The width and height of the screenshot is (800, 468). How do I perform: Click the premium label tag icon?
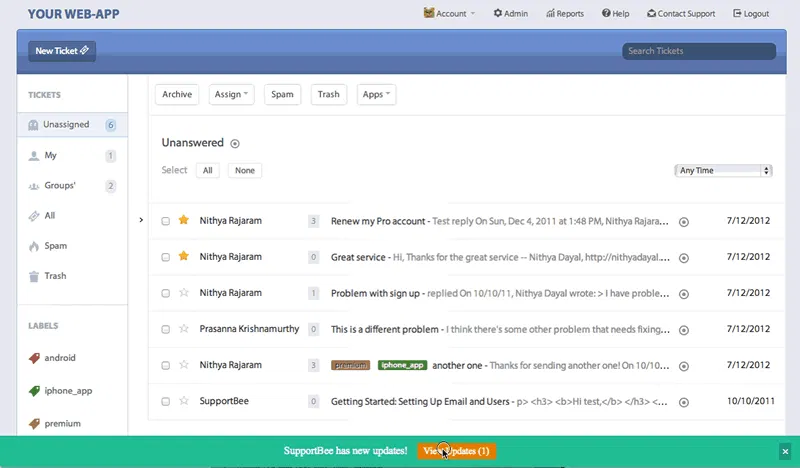coord(34,424)
